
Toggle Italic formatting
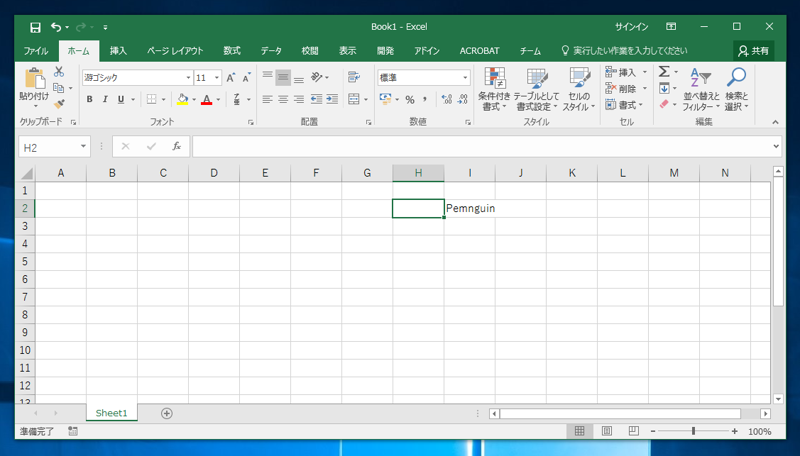pos(105,99)
